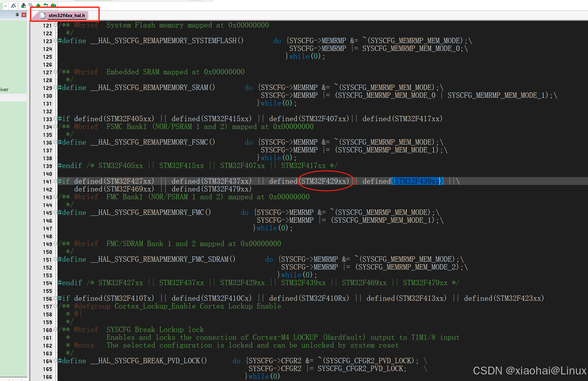Collapse the FMC define fold at line 145
The width and height of the screenshot is (588, 381).
(x=55, y=212)
